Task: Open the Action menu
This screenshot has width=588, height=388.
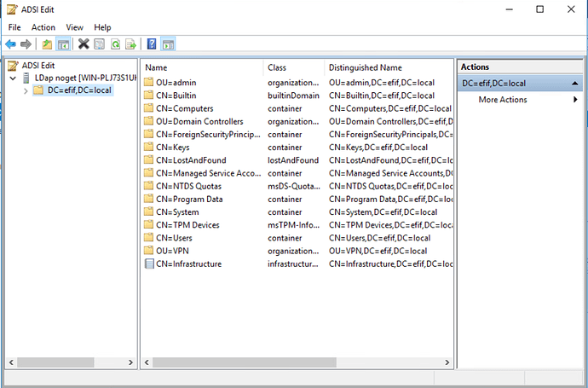Action: click(x=43, y=27)
